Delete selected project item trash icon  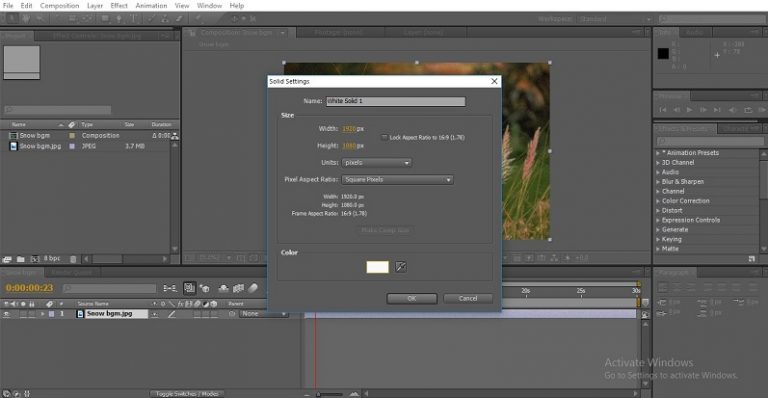click(73, 259)
